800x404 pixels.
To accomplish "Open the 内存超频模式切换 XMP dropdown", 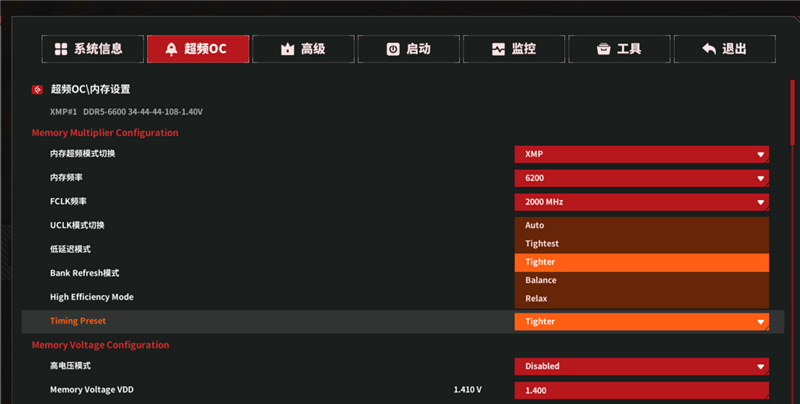I will click(x=641, y=154).
